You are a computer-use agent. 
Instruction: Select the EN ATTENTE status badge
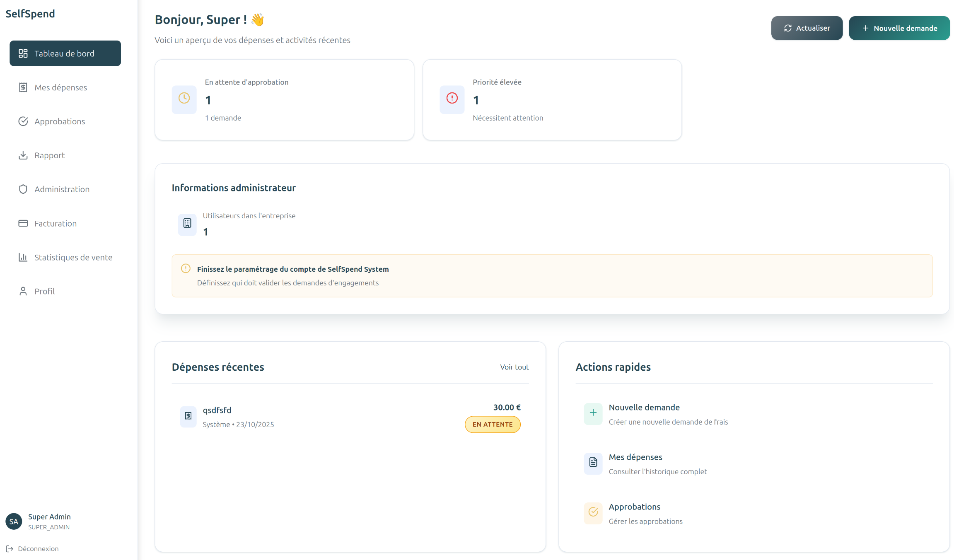[492, 424]
